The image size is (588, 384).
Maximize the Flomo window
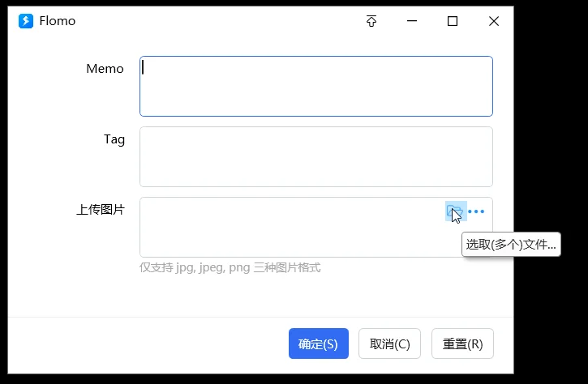click(x=453, y=21)
